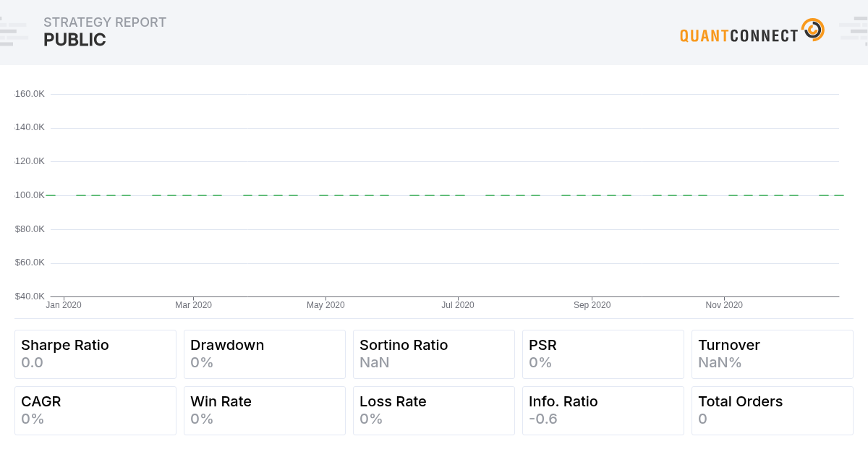The height and width of the screenshot is (457, 868).
Task: Click the Sharpe Ratio value 0.0
Action: (x=33, y=363)
